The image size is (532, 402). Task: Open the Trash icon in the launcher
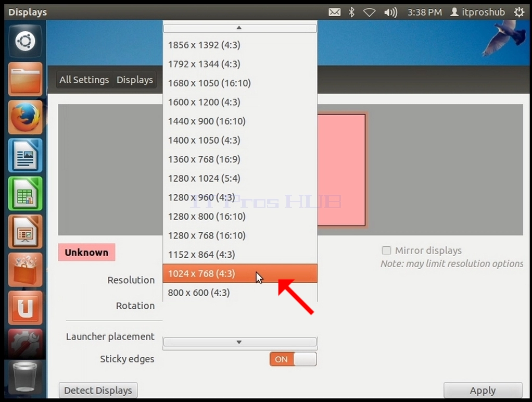25,377
